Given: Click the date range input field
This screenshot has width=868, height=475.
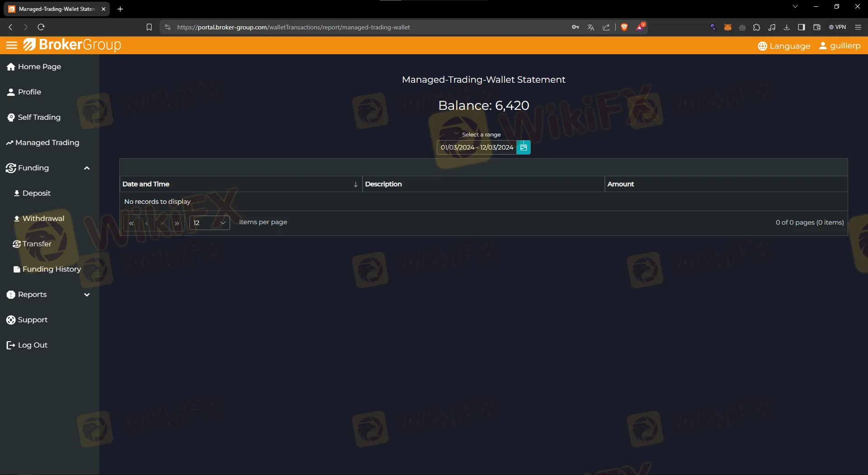Looking at the screenshot, I should click(x=476, y=147).
